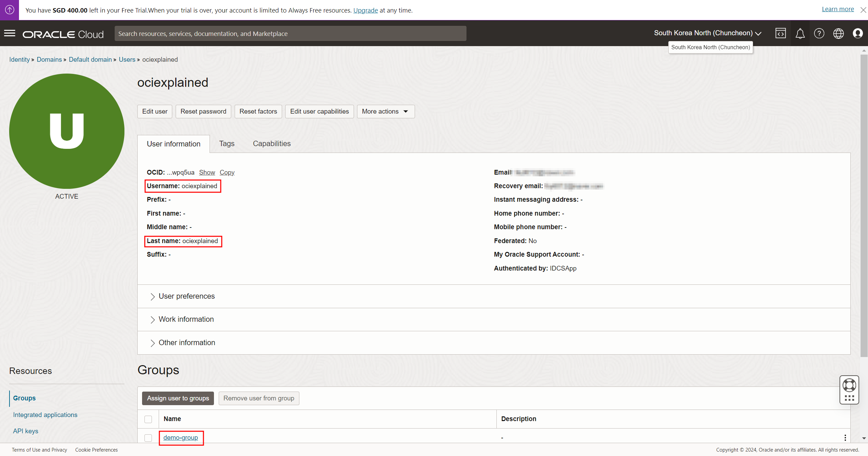Click the Reset password button
The width and height of the screenshot is (868, 456).
pos(203,112)
